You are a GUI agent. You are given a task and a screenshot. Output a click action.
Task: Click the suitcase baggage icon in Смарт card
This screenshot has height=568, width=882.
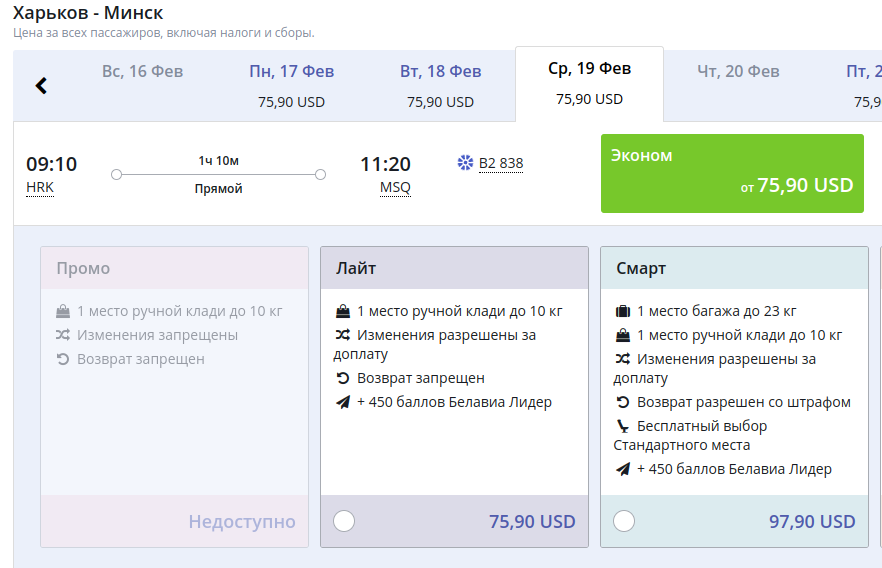coord(623,311)
